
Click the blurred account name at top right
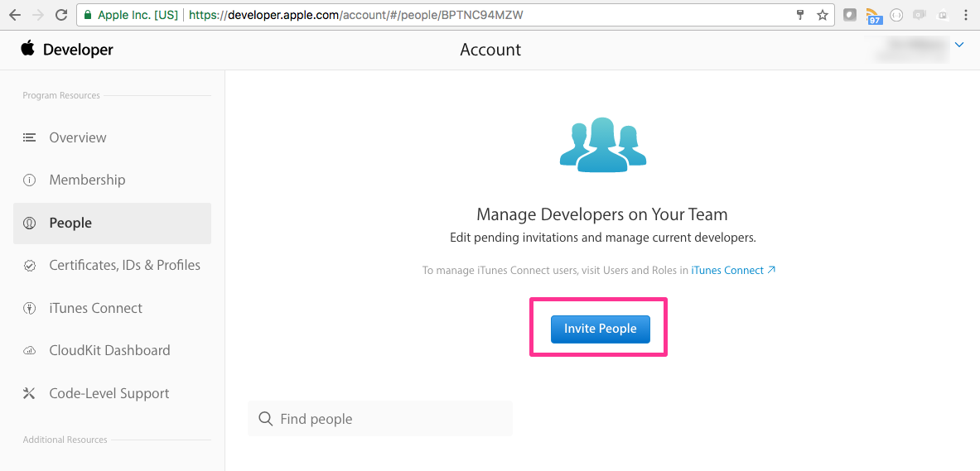coord(906,50)
